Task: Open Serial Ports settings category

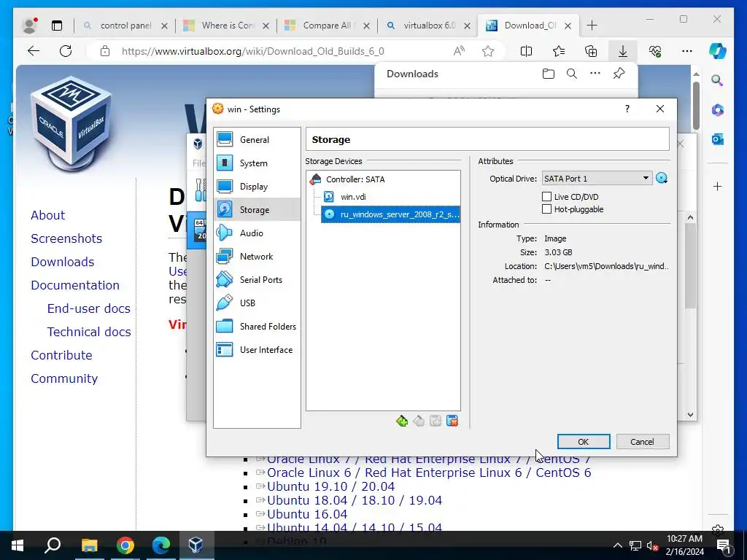Action: coord(257,279)
